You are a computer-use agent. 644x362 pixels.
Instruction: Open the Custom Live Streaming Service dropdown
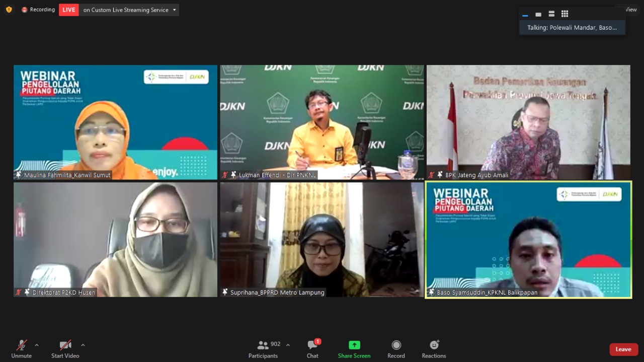(x=175, y=10)
